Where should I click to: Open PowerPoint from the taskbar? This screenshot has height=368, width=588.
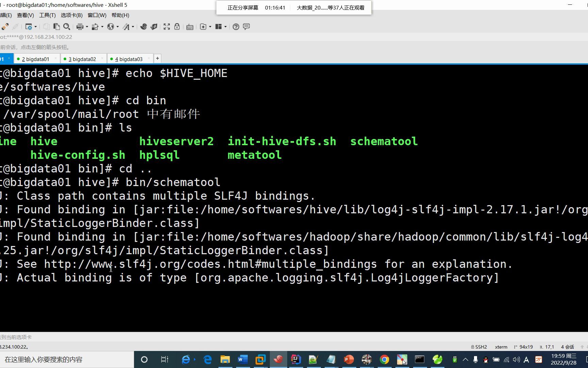pos(349,359)
